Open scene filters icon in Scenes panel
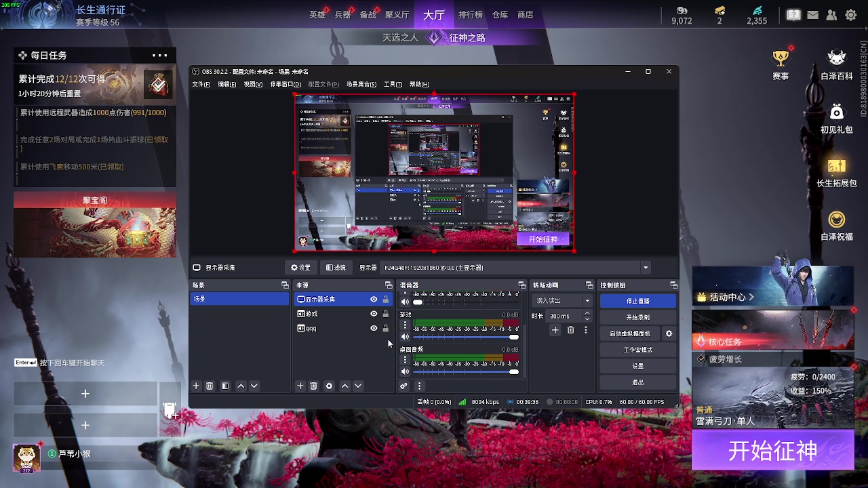The height and width of the screenshot is (488, 868). pyautogui.click(x=225, y=386)
